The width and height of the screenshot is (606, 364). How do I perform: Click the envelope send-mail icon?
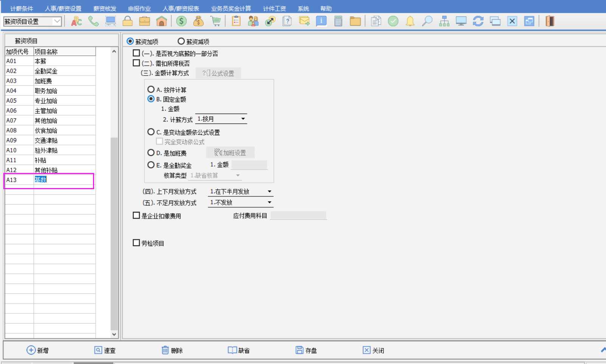click(x=304, y=21)
